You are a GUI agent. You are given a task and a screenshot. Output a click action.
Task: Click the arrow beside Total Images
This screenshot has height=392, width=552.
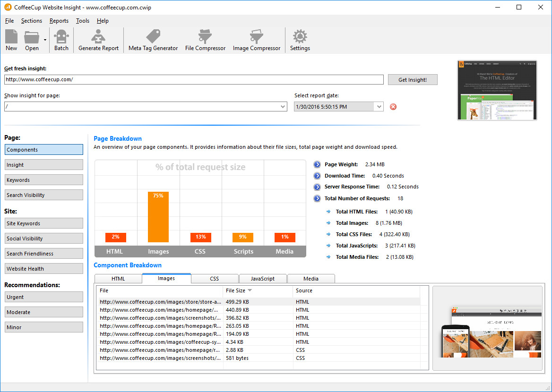[x=328, y=223]
